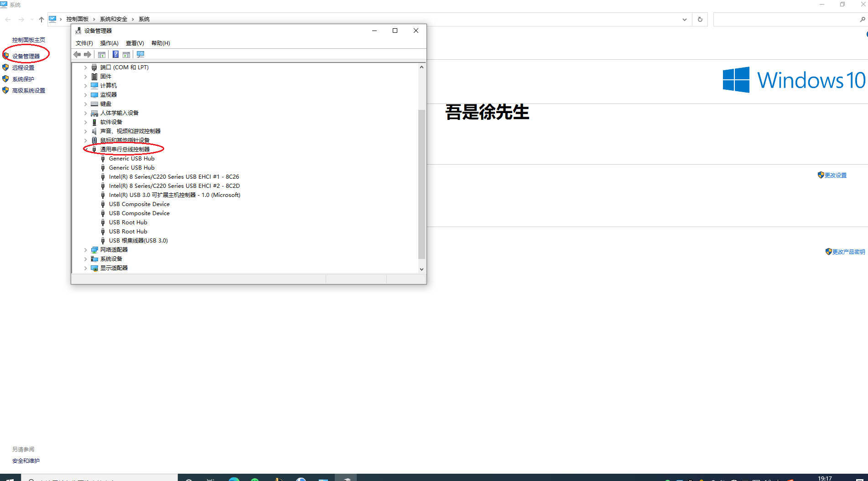Click USB icon of USB 根集线器(USB 3.0)
The width and height of the screenshot is (868, 481).
click(103, 241)
